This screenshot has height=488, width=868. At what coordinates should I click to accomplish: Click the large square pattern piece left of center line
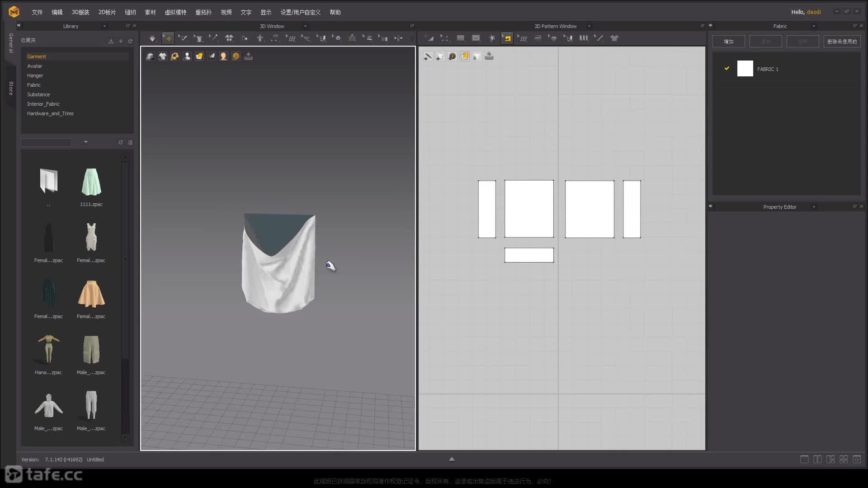pyautogui.click(x=529, y=209)
